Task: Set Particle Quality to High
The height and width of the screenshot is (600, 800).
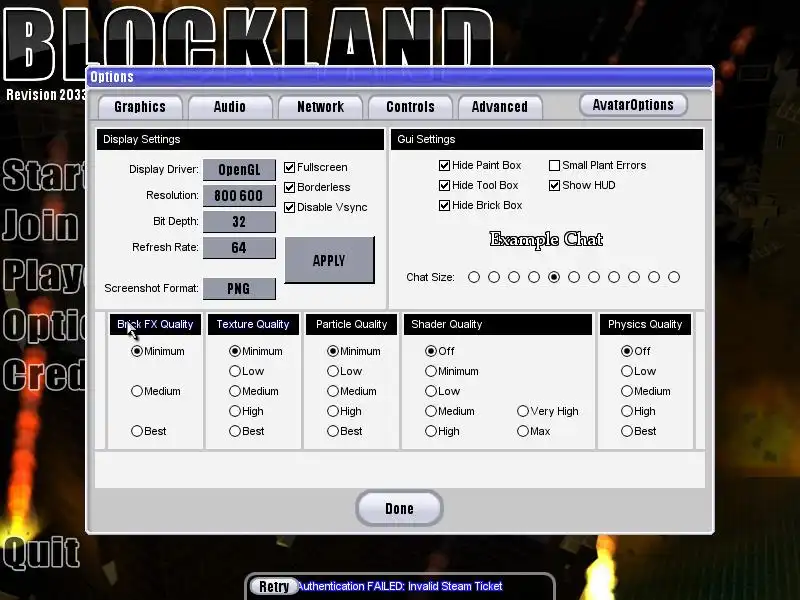Action: point(333,411)
